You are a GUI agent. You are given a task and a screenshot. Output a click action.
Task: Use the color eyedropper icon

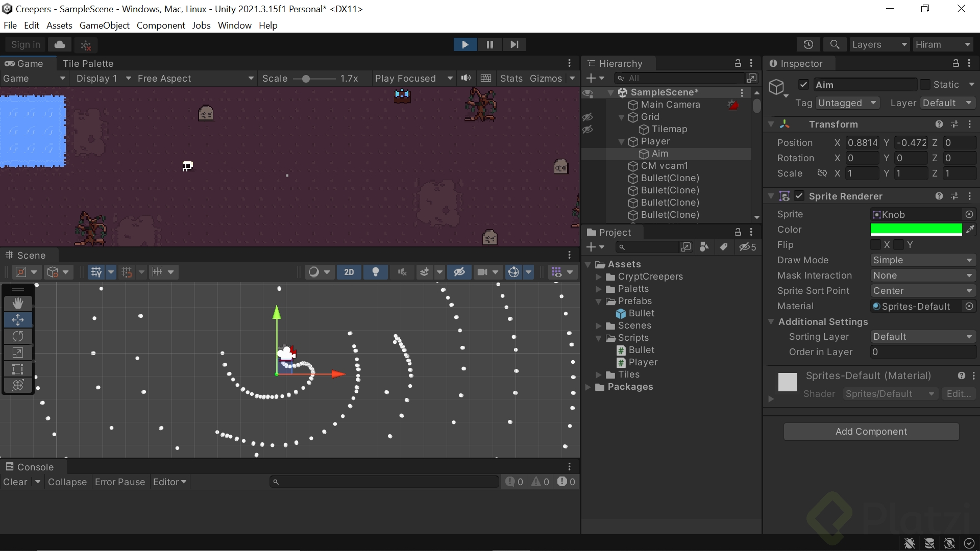970,230
